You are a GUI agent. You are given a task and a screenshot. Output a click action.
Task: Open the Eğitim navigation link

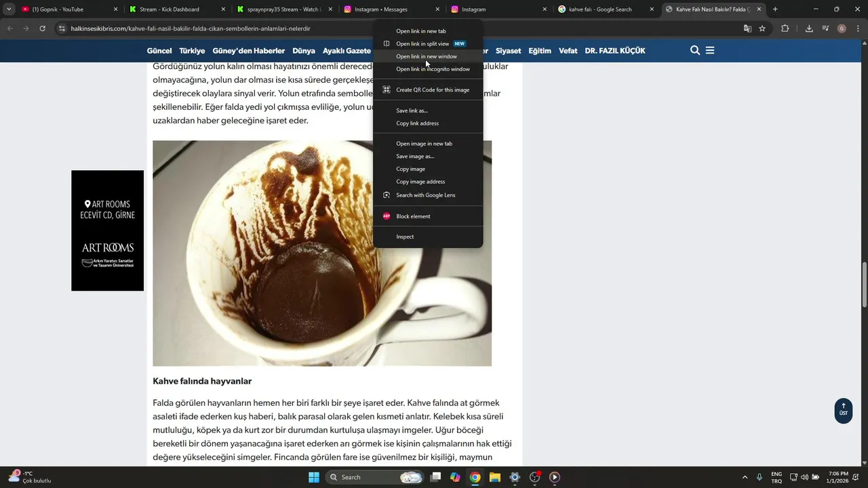coord(540,51)
